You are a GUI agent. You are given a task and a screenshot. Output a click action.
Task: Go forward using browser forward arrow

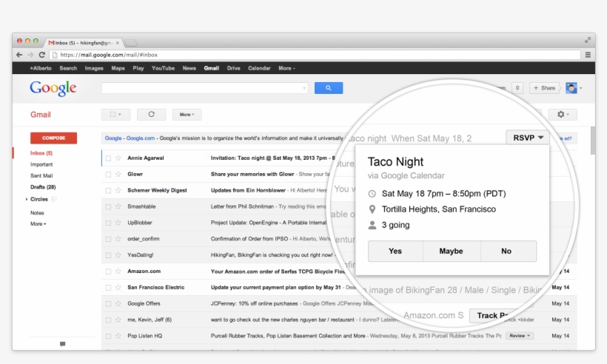(30, 55)
